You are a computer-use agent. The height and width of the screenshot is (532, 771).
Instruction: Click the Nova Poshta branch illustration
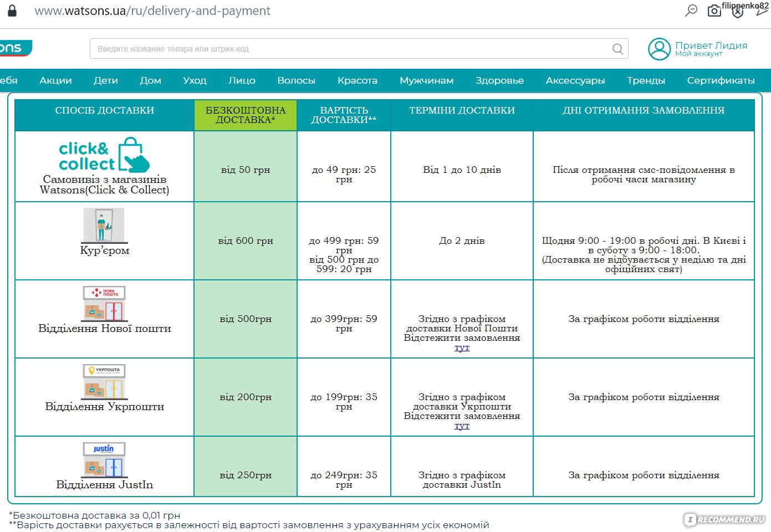104,303
